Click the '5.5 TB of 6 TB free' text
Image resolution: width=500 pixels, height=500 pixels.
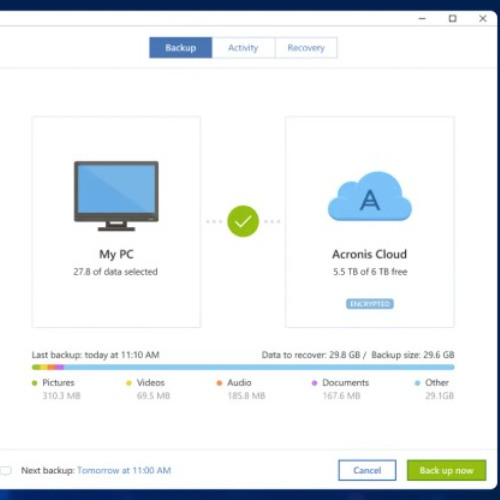coord(370,272)
